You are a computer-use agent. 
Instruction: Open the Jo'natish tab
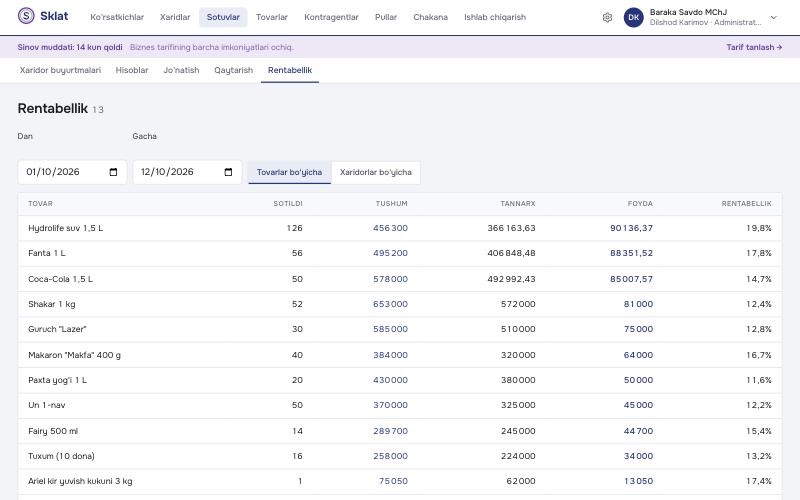(x=181, y=70)
